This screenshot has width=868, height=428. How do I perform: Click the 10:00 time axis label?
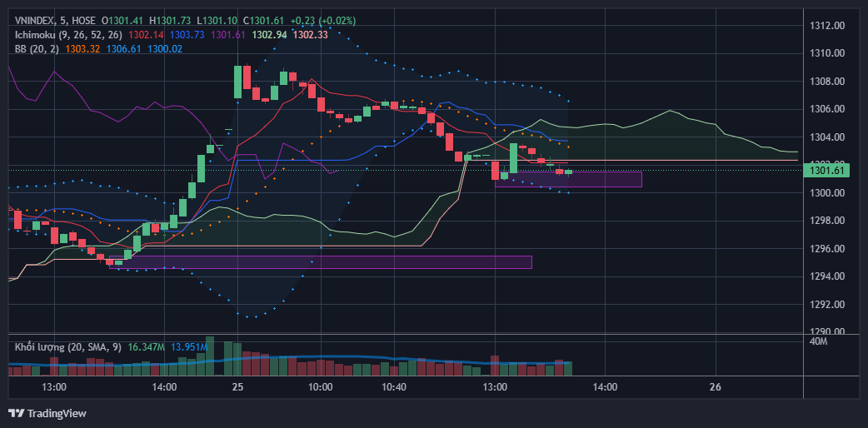coord(321,387)
